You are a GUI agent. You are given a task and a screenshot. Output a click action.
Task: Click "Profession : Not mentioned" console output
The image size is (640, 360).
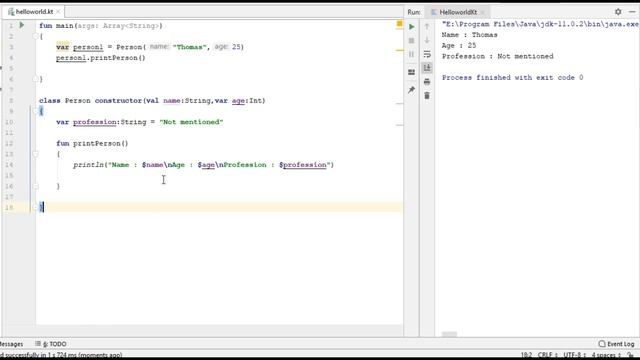click(498, 56)
